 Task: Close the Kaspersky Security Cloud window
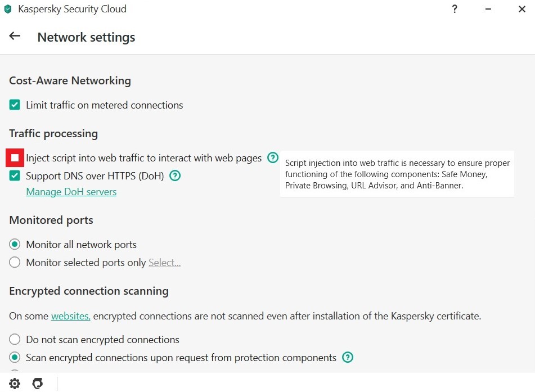pyautogui.click(x=521, y=9)
